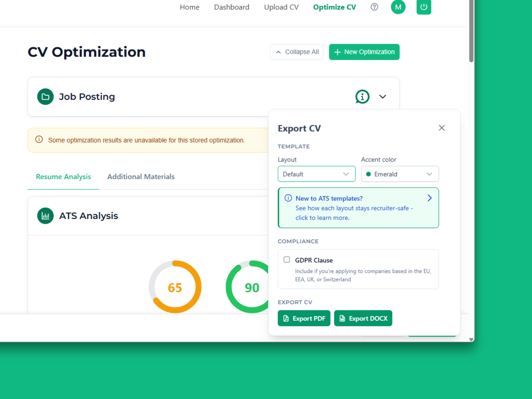Go to Home in navigation
The height and width of the screenshot is (399, 532).
click(x=190, y=7)
